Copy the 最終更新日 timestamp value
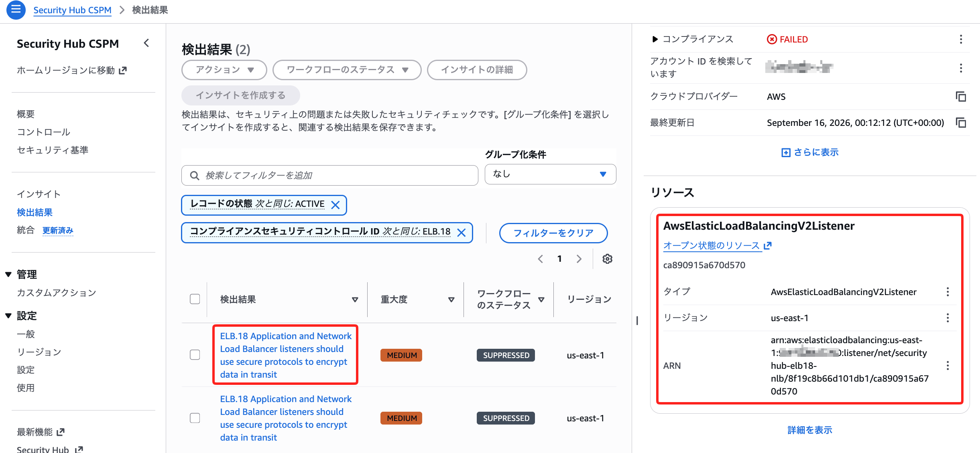Viewport: 980px width, 453px height. pos(961,123)
